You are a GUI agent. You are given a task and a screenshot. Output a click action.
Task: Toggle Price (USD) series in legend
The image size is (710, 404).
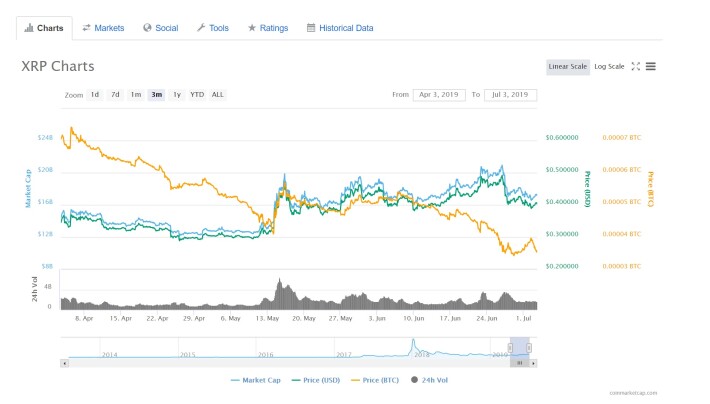click(316, 380)
